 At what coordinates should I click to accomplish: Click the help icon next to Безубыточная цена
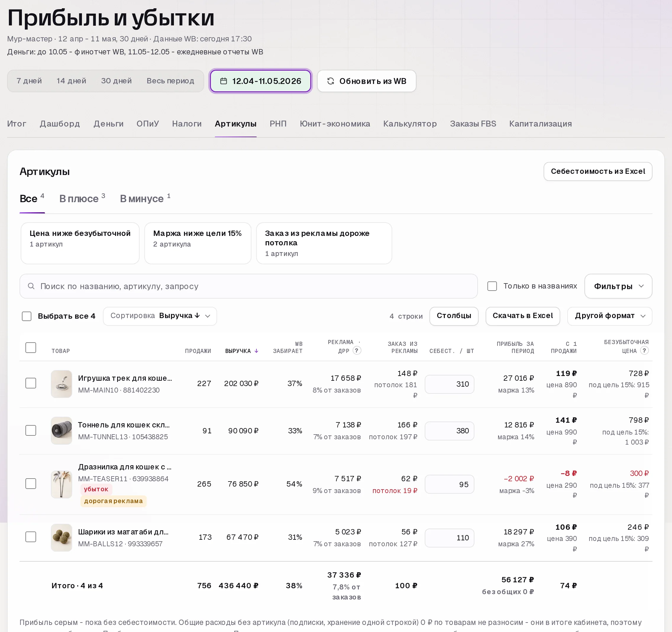[644, 350]
